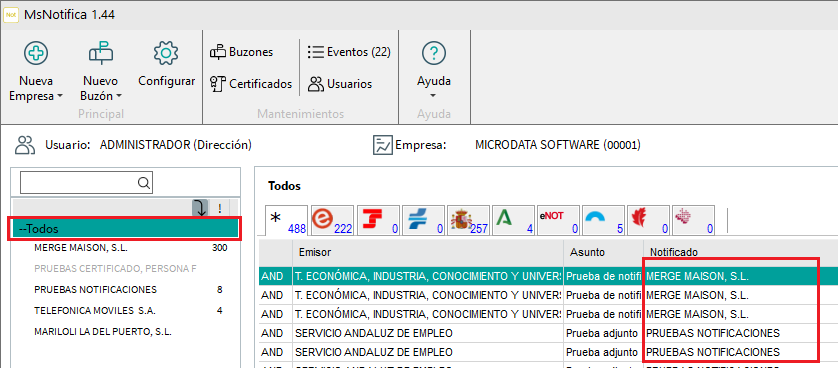
Task: Switch to the pink dotted cross tab
Action: (x=693, y=220)
